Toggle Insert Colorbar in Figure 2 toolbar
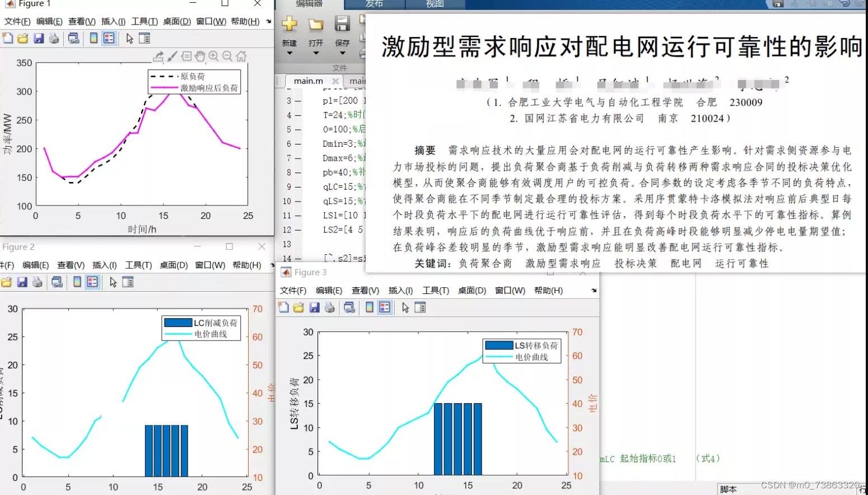868x495 pixels. click(x=77, y=282)
